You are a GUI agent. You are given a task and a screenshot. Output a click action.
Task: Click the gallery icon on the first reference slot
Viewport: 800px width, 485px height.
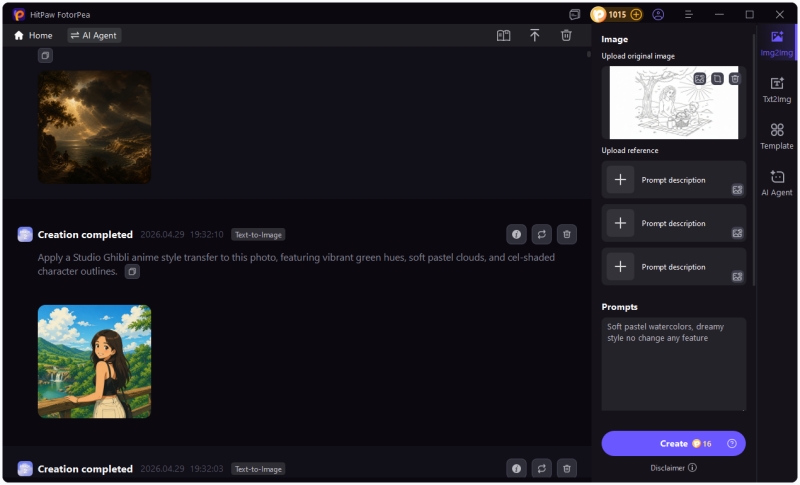coord(737,190)
